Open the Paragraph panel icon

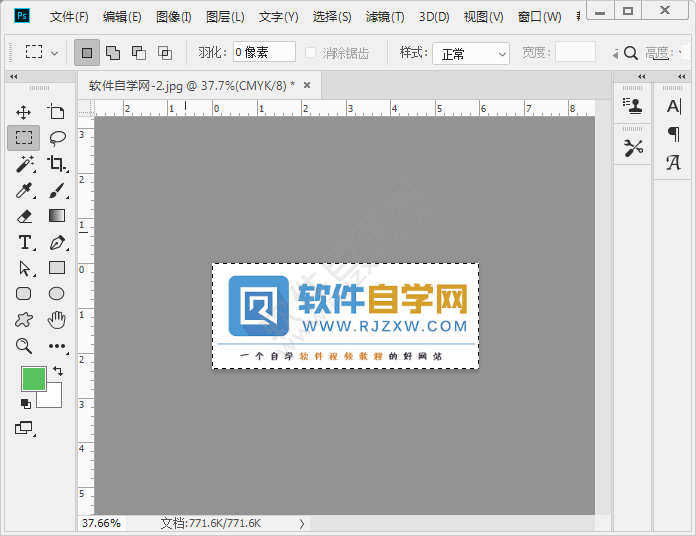[674, 134]
